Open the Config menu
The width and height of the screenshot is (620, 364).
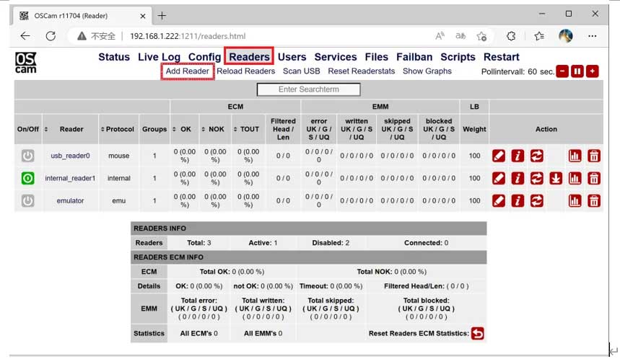coord(204,57)
